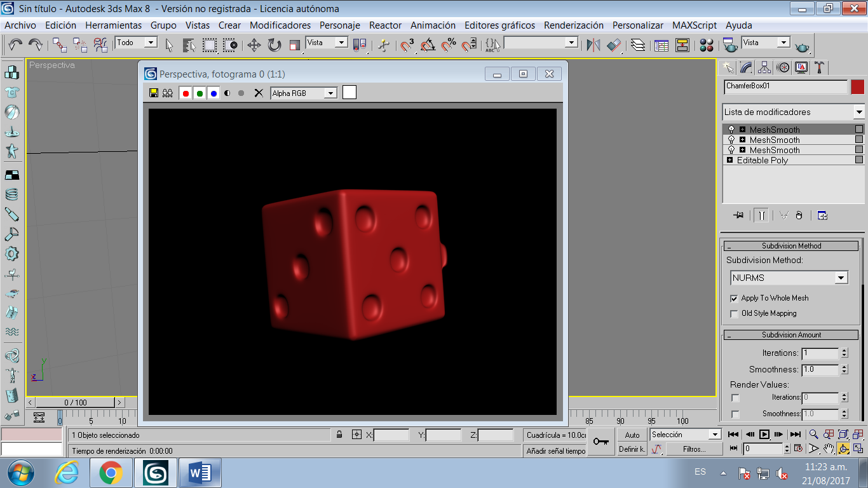The image size is (868, 488).
Task: Open the Renderización menu
Action: (x=573, y=25)
